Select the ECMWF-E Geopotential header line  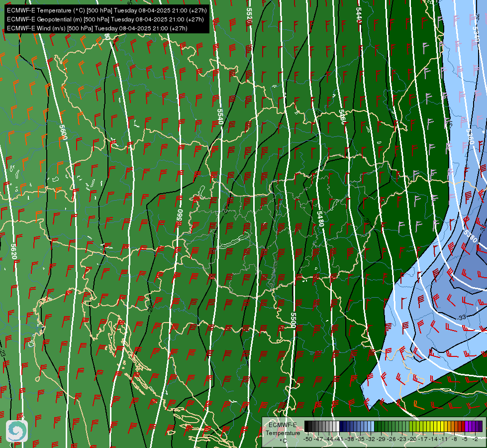[105, 19]
